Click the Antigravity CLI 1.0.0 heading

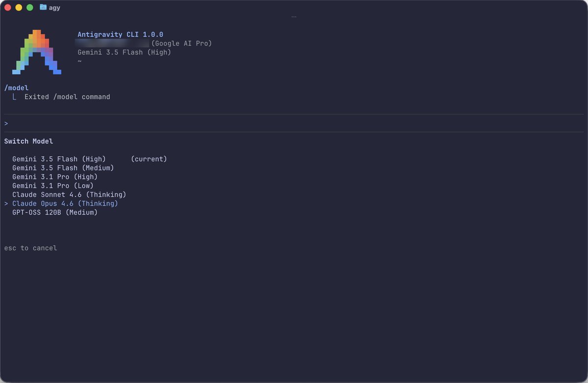point(120,34)
